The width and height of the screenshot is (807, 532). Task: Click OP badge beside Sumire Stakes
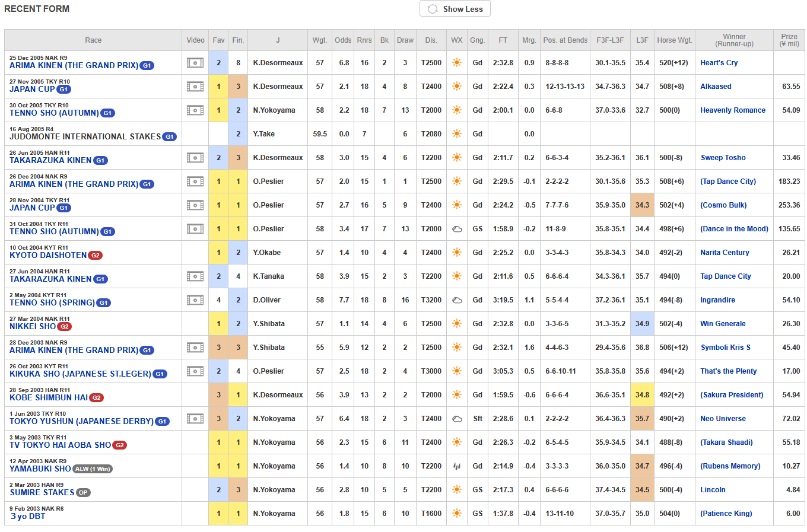(x=83, y=493)
